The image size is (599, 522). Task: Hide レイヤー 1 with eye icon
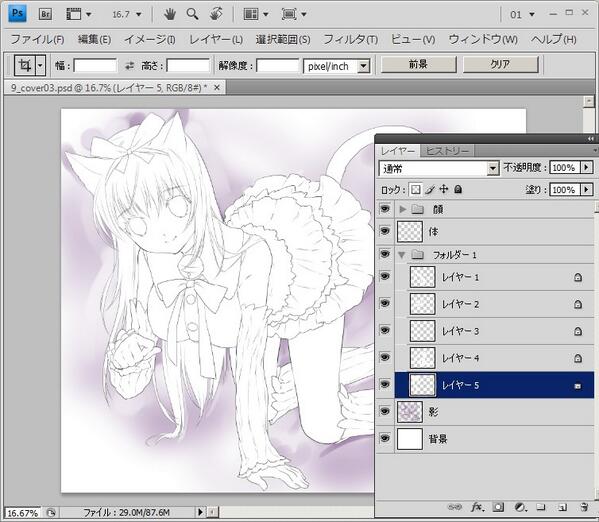click(x=385, y=276)
